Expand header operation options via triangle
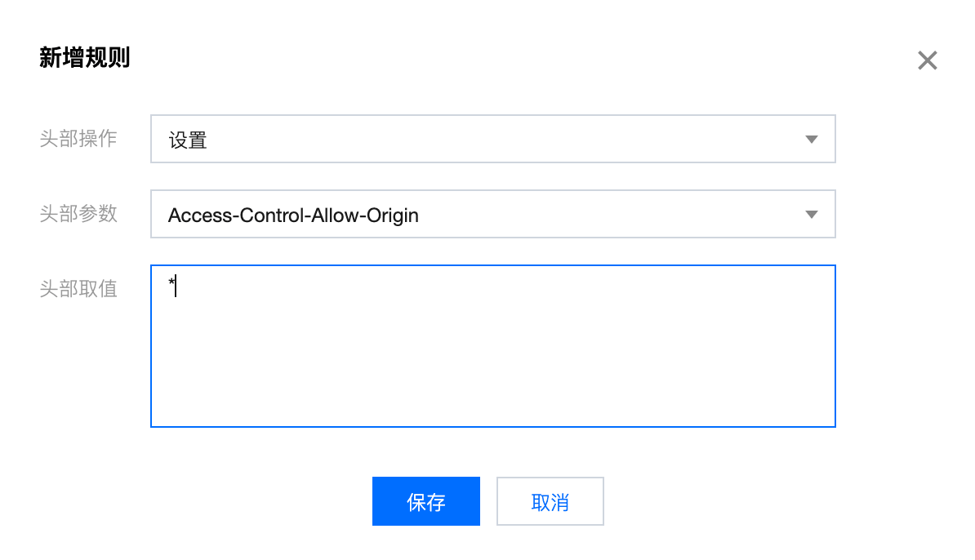The image size is (975, 560). 811,140
